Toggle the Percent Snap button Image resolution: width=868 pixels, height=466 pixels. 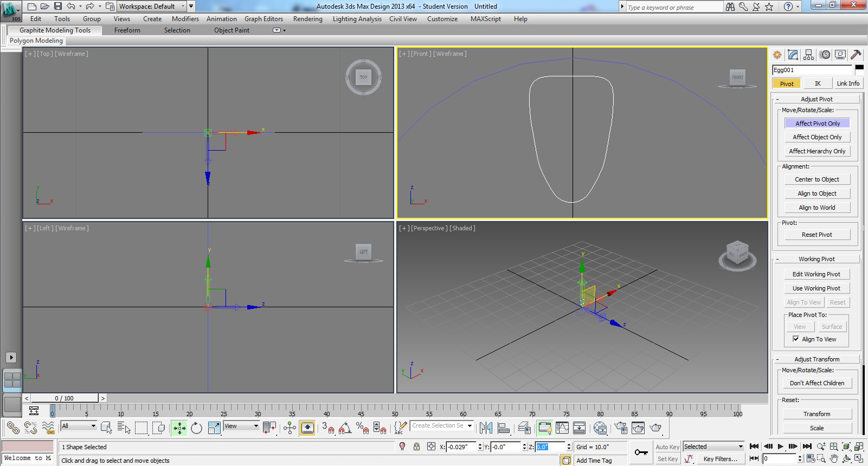point(363,428)
